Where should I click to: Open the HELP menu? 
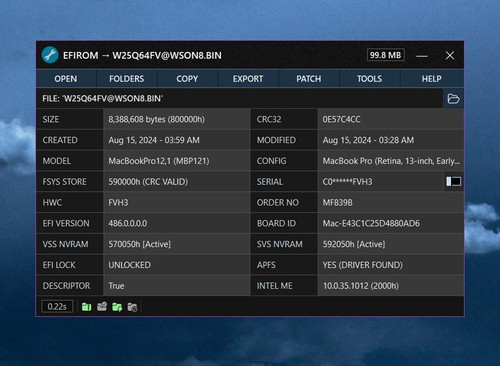tap(432, 79)
